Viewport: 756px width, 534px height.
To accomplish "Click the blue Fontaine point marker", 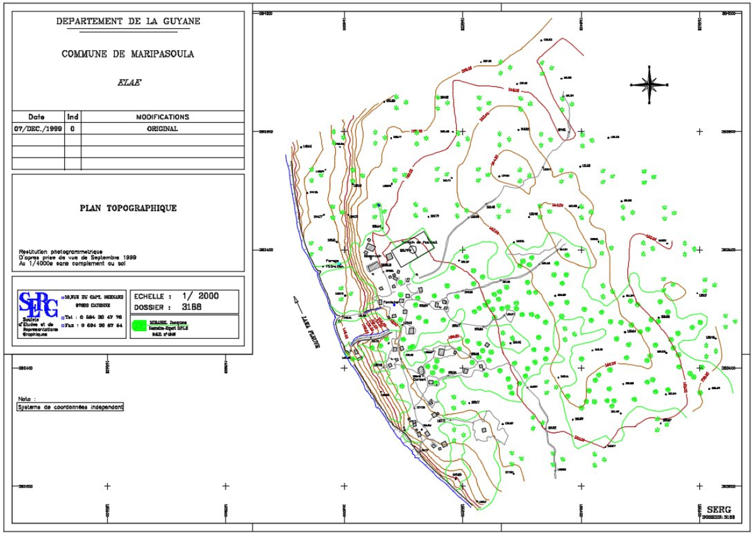I will coord(394,304).
